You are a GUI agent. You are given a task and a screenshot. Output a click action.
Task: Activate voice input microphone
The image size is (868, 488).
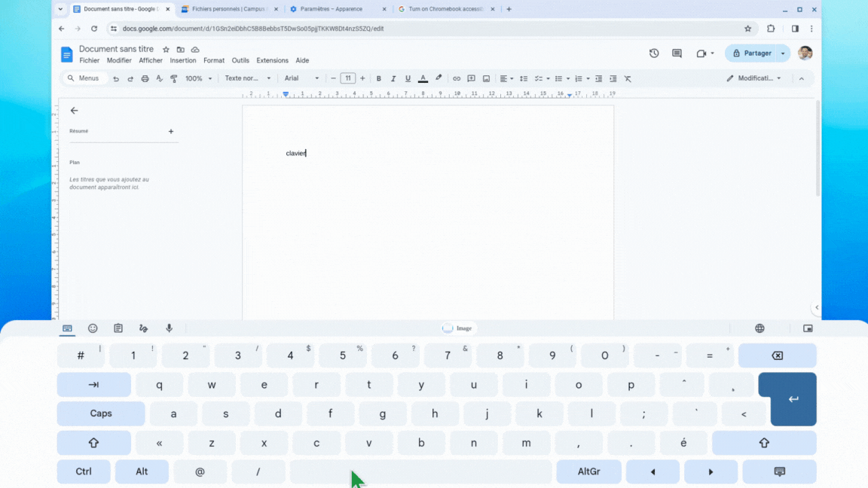pos(169,328)
